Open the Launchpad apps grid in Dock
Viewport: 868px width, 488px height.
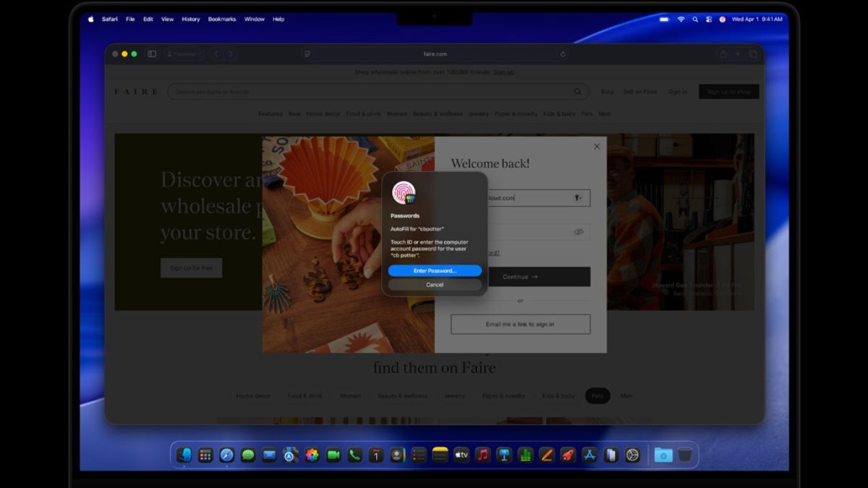(x=205, y=455)
